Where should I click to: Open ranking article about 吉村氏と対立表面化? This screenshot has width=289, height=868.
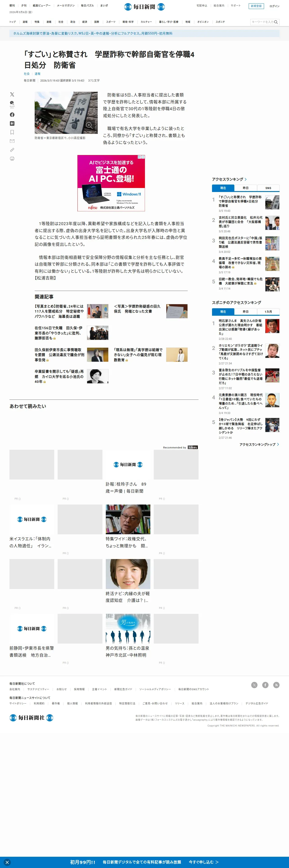coord(240,222)
